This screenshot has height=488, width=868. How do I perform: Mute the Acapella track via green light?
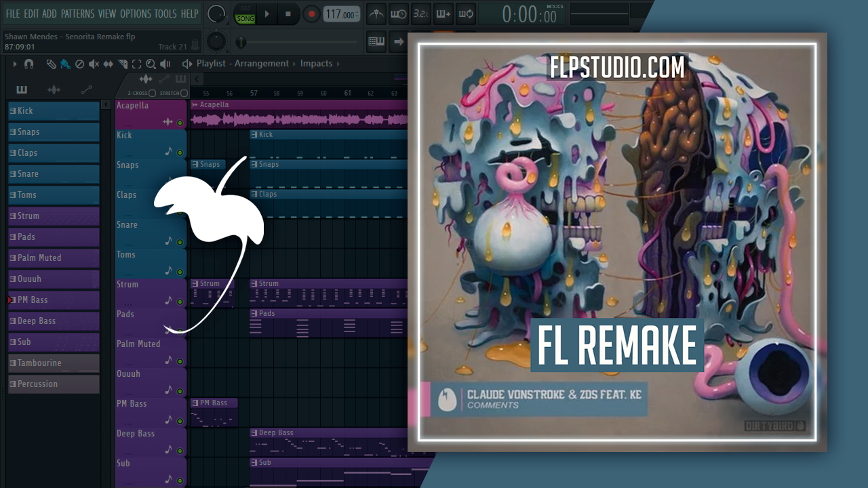(180, 123)
